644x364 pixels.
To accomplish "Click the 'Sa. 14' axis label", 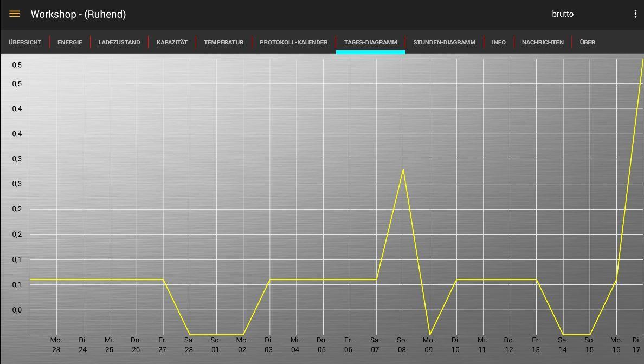I will tap(563, 344).
